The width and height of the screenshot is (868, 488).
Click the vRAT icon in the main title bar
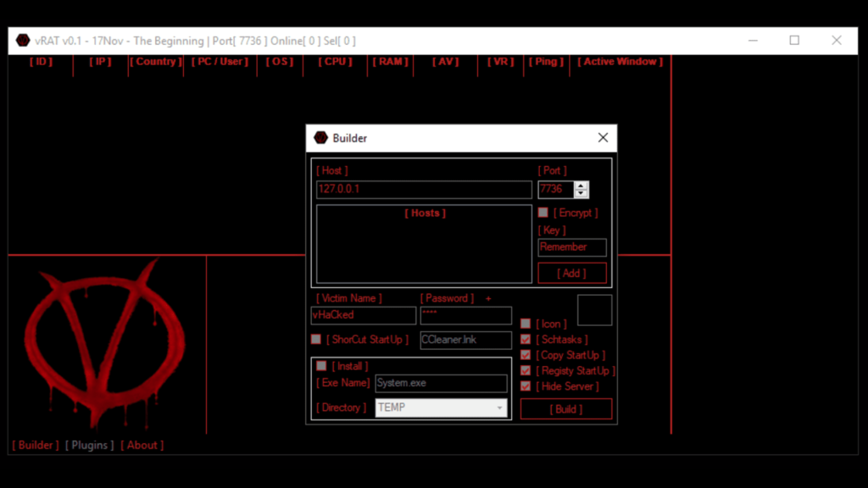[23, 41]
